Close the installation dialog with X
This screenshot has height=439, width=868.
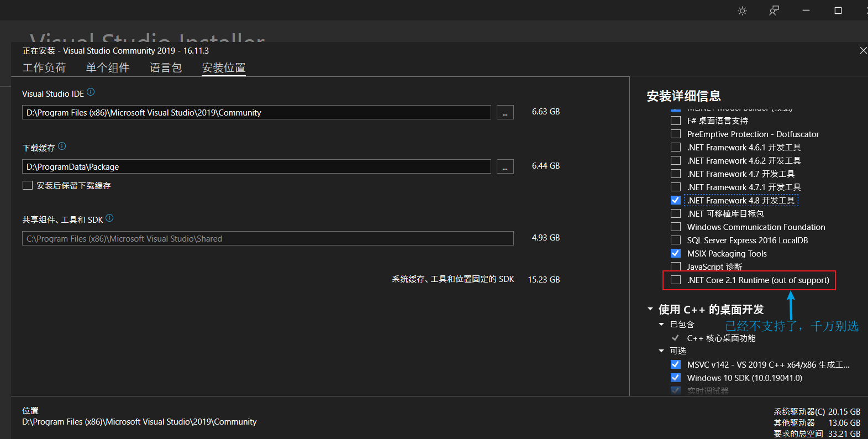[863, 50]
